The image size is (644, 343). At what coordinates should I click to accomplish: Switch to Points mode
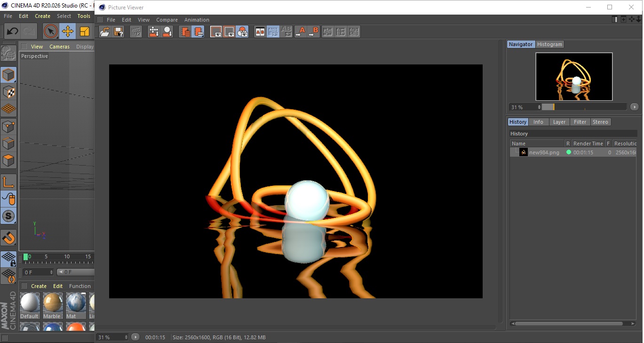coord(8,126)
